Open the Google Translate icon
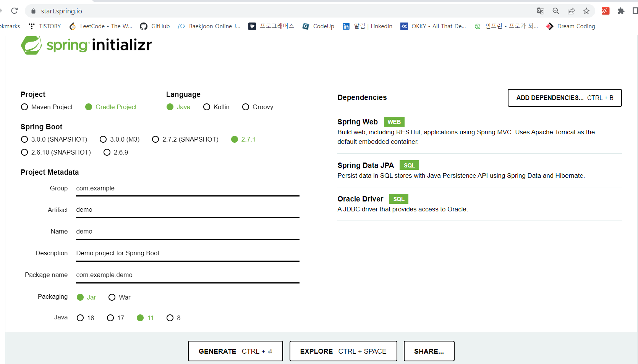 point(540,11)
